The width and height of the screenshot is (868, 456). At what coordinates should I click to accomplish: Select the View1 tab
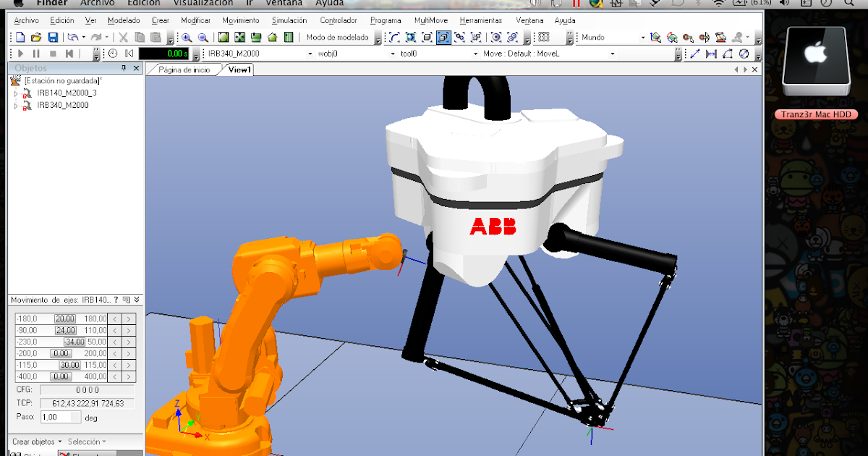tap(239, 69)
